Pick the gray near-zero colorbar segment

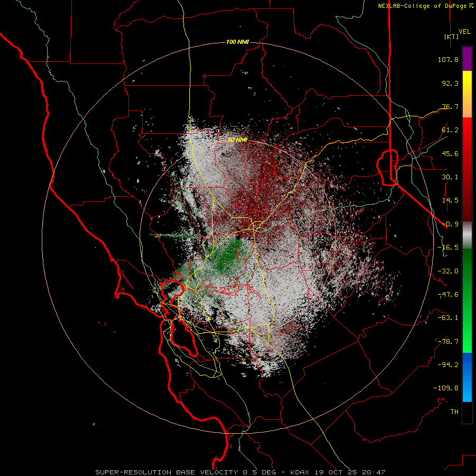point(467,234)
